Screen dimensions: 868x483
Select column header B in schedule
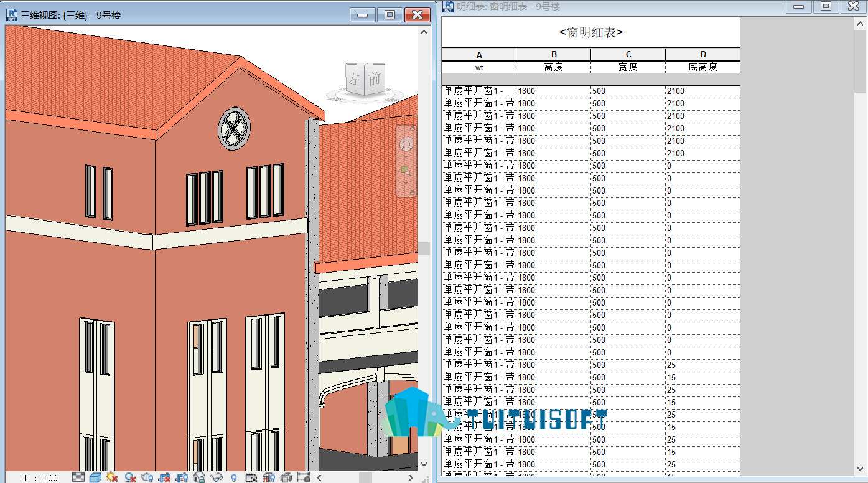pos(554,55)
